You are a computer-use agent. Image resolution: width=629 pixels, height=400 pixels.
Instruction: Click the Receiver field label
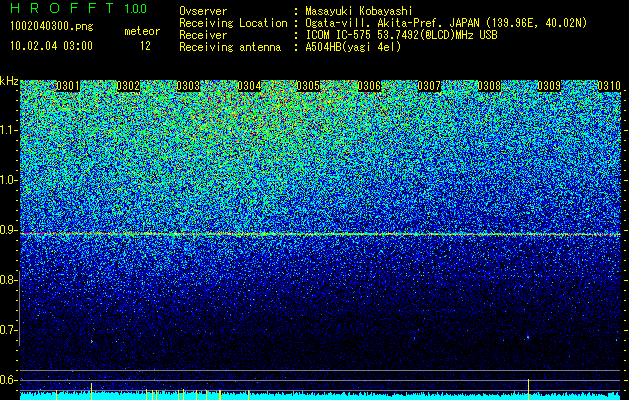203,35
